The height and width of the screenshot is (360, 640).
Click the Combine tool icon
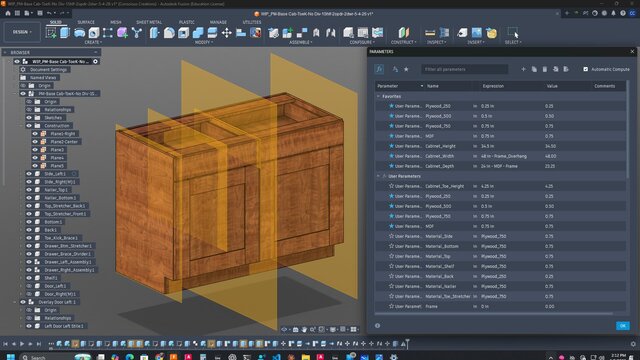198,33
